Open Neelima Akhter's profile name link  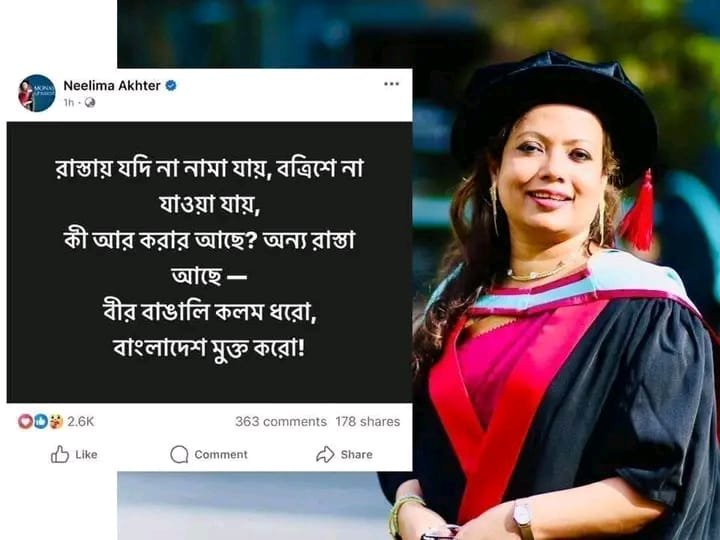pyautogui.click(x=112, y=85)
